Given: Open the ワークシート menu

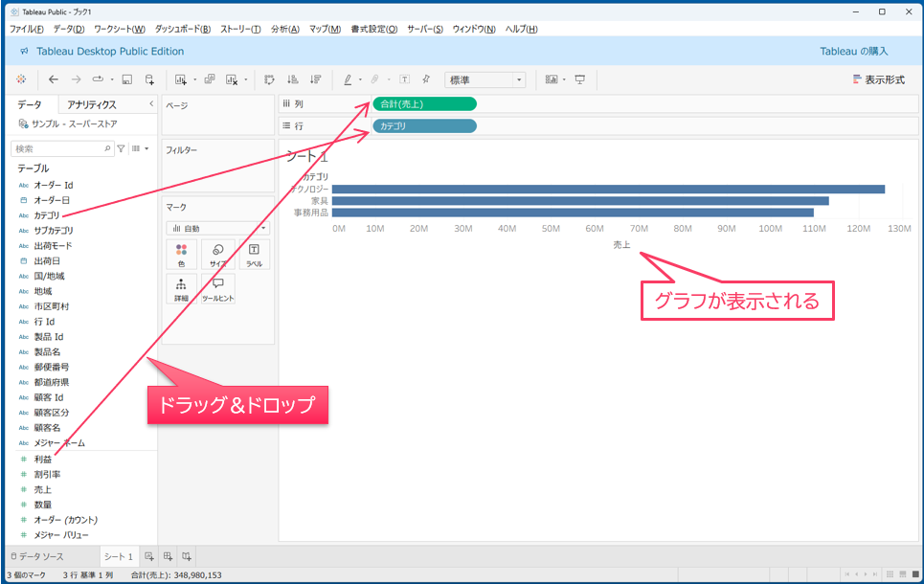Looking at the screenshot, I should tap(119, 29).
